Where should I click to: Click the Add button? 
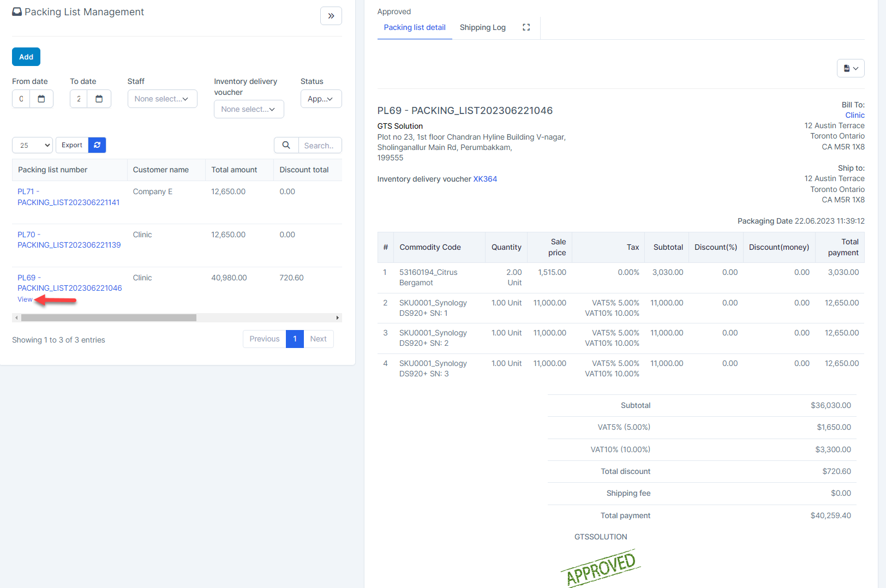[26, 57]
